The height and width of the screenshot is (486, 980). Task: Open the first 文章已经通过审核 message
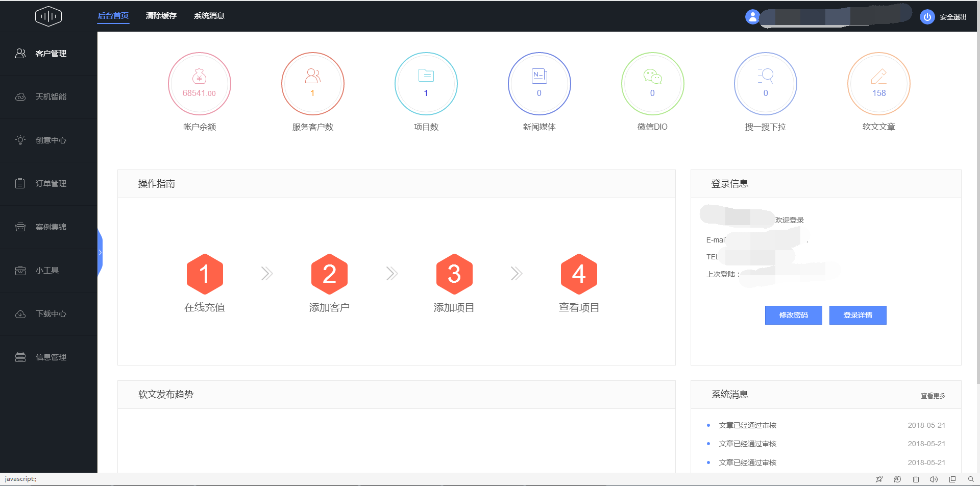(x=748, y=425)
